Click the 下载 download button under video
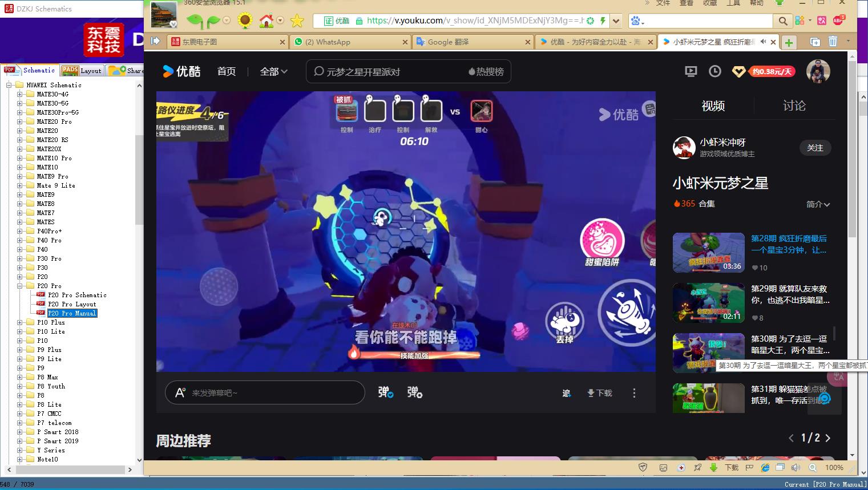Viewport: 868px width, 490px height. (600, 393)
